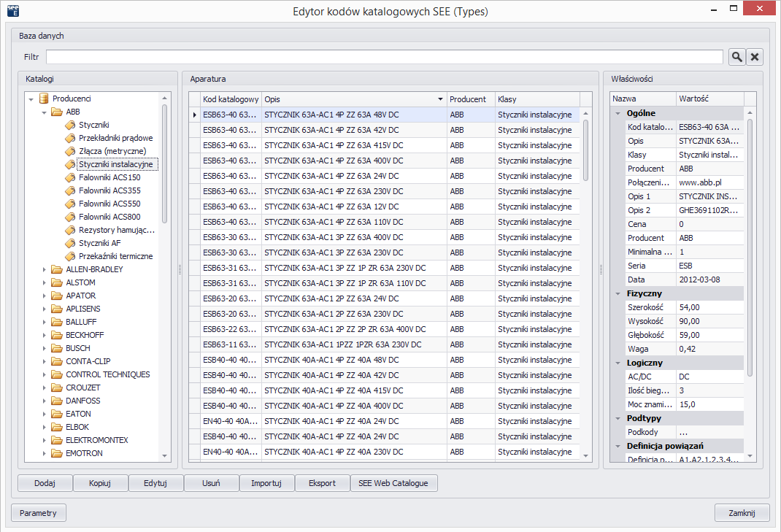Clear the filter with the X icon

tap(755, 57)
